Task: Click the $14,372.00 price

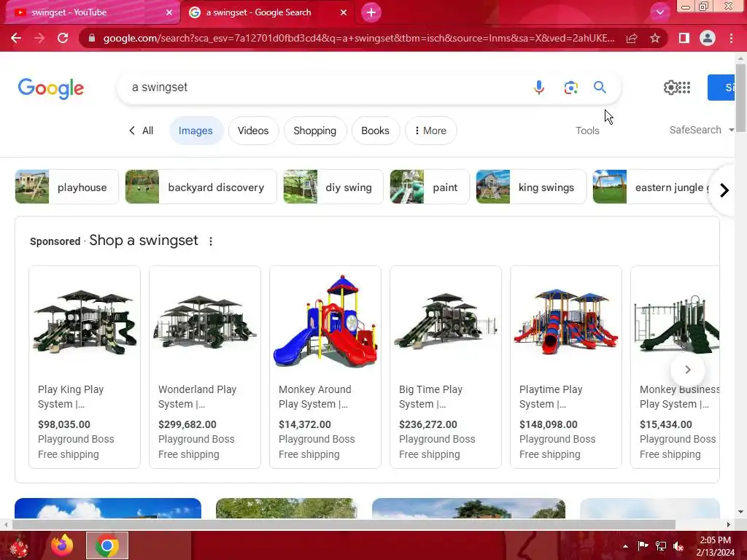Action: pyautogui.click(x=305, y=424)
